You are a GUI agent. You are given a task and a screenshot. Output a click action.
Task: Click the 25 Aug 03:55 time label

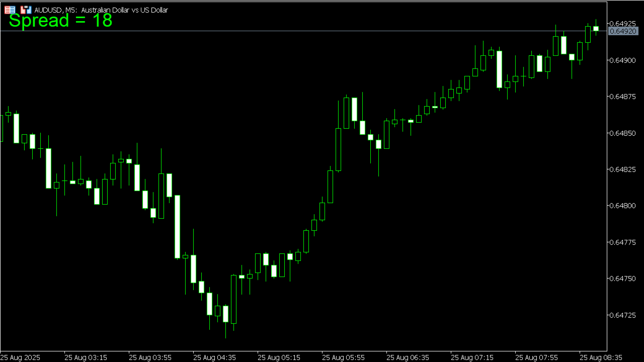(150, 357)
